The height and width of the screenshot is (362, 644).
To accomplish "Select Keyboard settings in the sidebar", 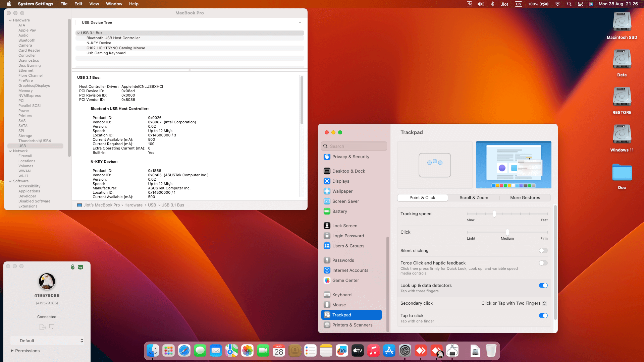I will pyautogui.click(x=342, y=295).
